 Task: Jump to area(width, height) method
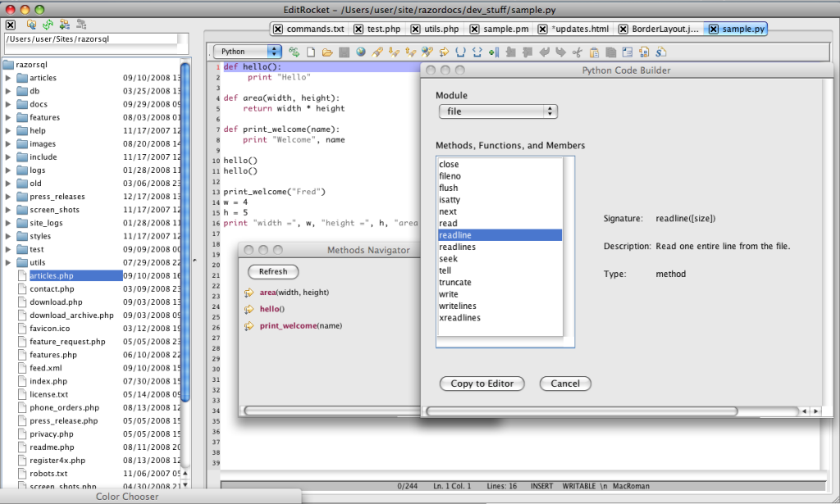coord(294,292)
